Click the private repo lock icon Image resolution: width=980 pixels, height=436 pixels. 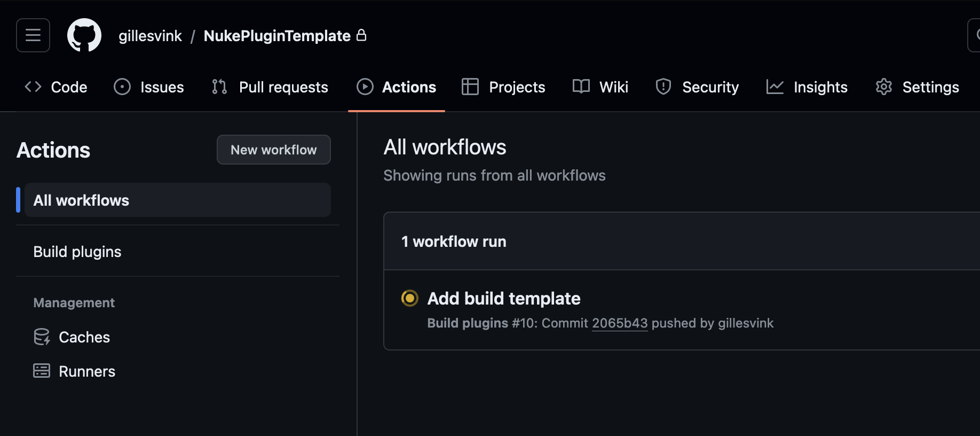click(361, 35)
